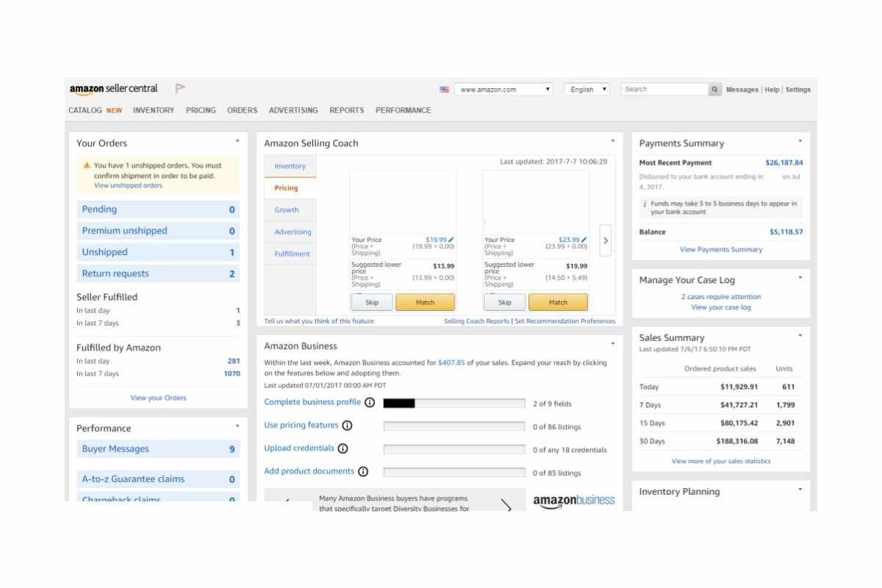
Task: Open the Inventory menu in navigation bar
Action: tap(154, 110)
